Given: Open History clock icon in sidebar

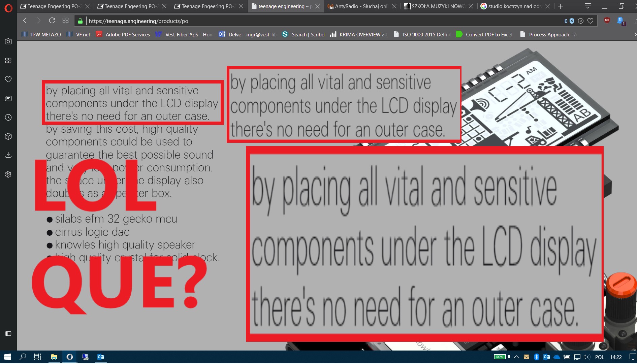Looking at the screenshot, I should click(x=8, y=118).
